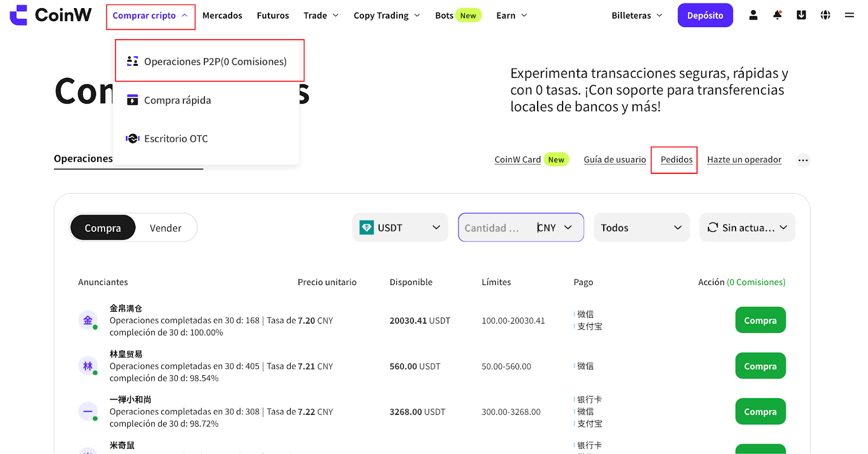
Task: Click Compra button for 一禅小和尚
Action: pos(760,412)
